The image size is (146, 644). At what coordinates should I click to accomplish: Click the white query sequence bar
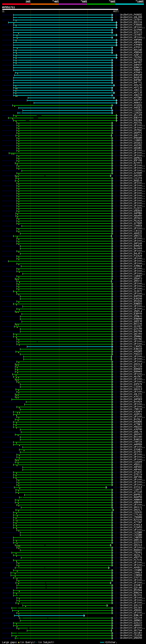tap(60, 10)
